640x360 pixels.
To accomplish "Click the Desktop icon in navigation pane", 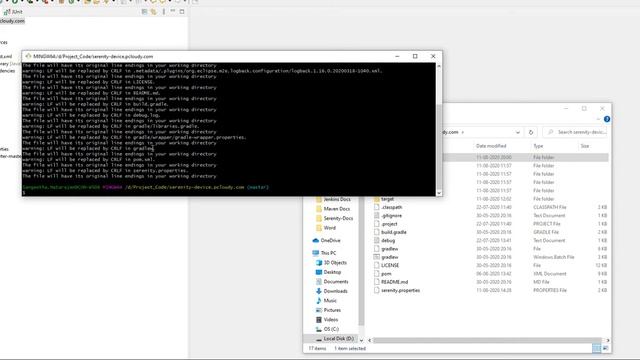I will [x=319, y=272].
